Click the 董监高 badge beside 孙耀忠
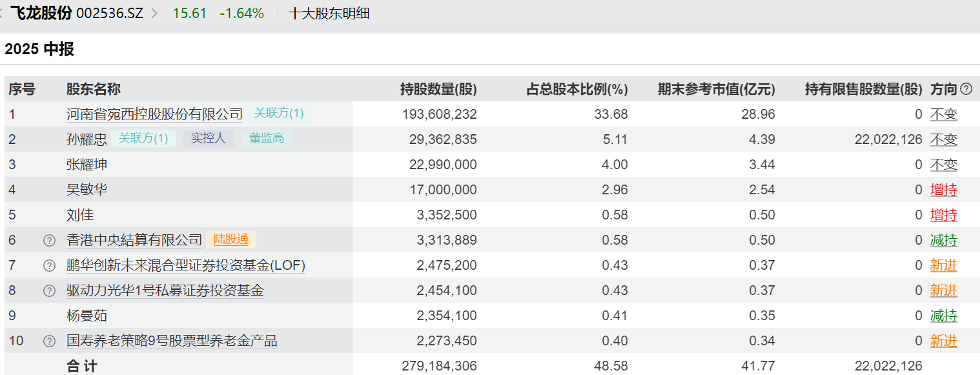 click(x=266, y=138)
